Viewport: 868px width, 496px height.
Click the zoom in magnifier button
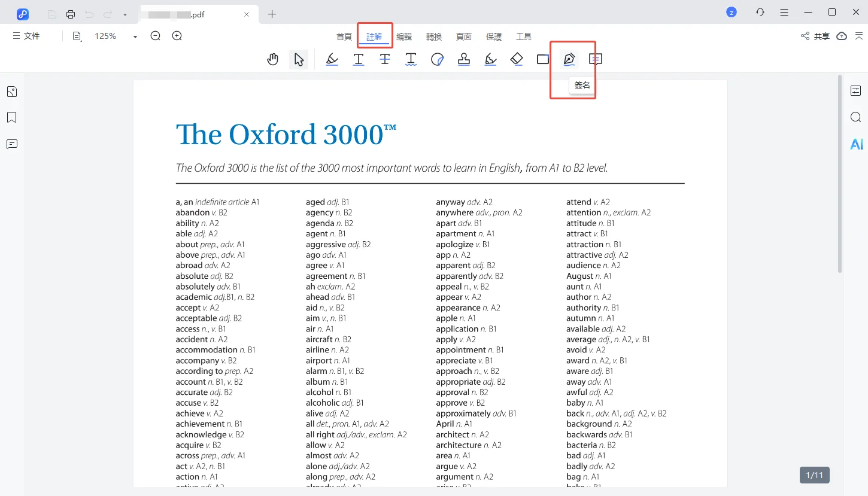tap(177, 36)
